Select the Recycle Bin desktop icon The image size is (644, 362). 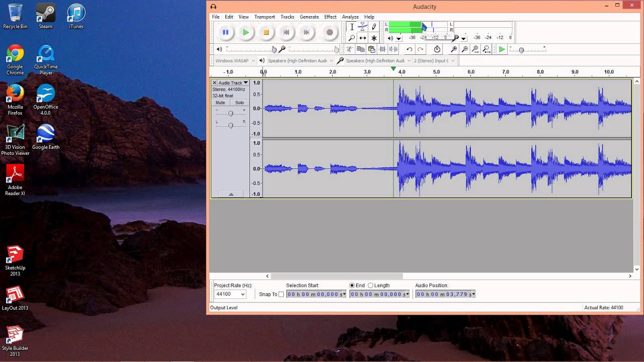pos(15,17)
